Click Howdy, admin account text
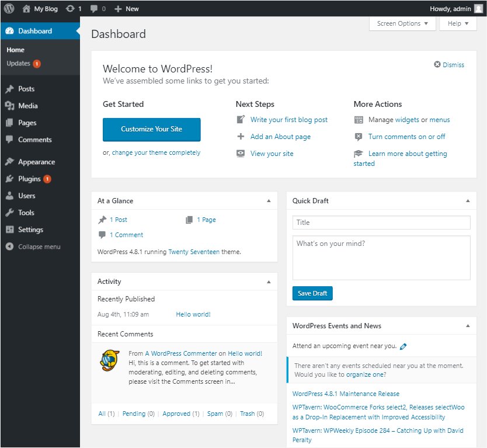The width and height of the screenshot is (487, 448). [x=450, y=9]
